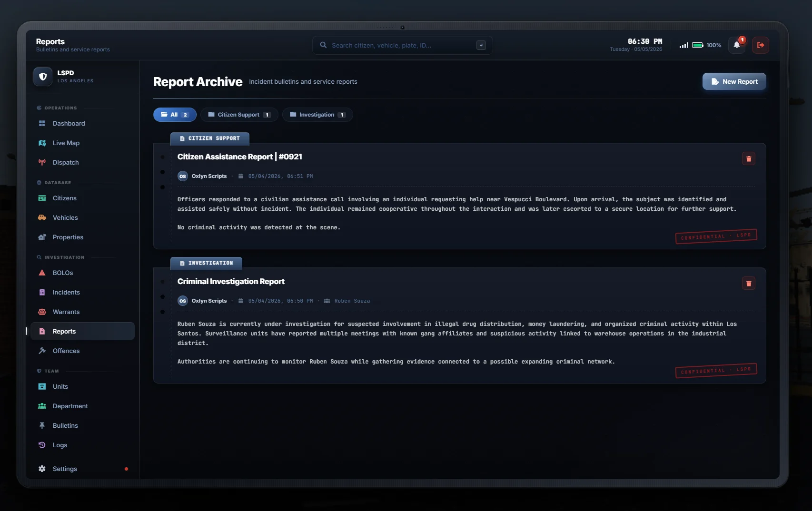Viewport: 812px width, 511px height.
Task: Open Dashboard from the sidebar
Action: coord(82,123)
